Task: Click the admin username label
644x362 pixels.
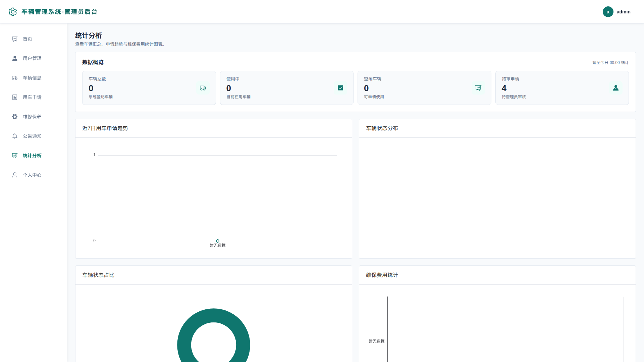Action: point(624,12)
